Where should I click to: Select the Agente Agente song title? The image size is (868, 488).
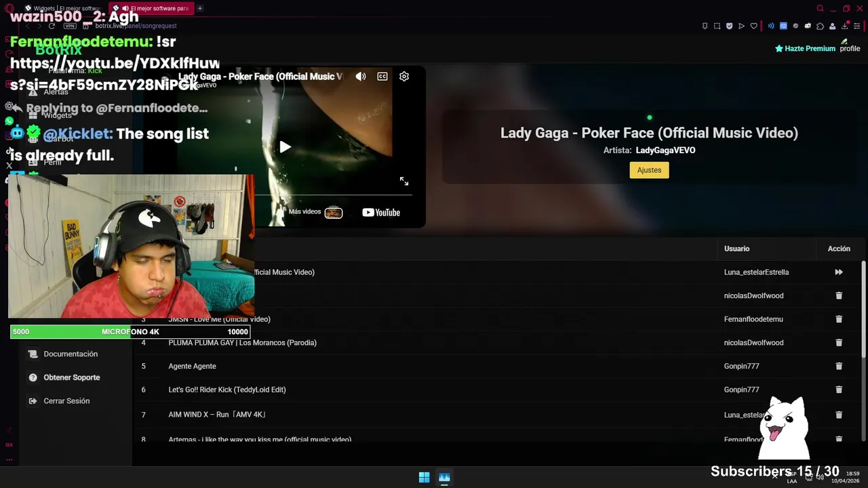pos(192,366)
